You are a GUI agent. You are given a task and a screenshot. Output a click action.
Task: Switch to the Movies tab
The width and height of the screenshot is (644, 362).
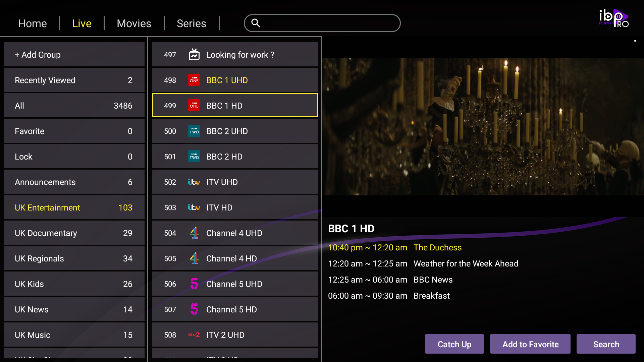tap(134, 23)
